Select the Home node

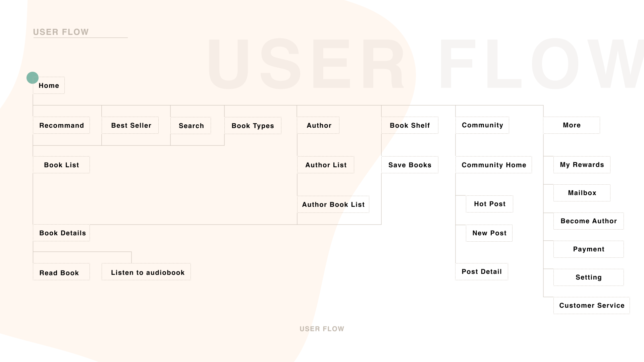(49, 85)
